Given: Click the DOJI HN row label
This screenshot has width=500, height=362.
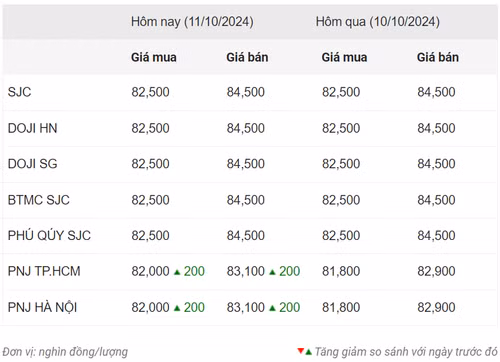Looking at the screenshot, I should pos(33,128).
